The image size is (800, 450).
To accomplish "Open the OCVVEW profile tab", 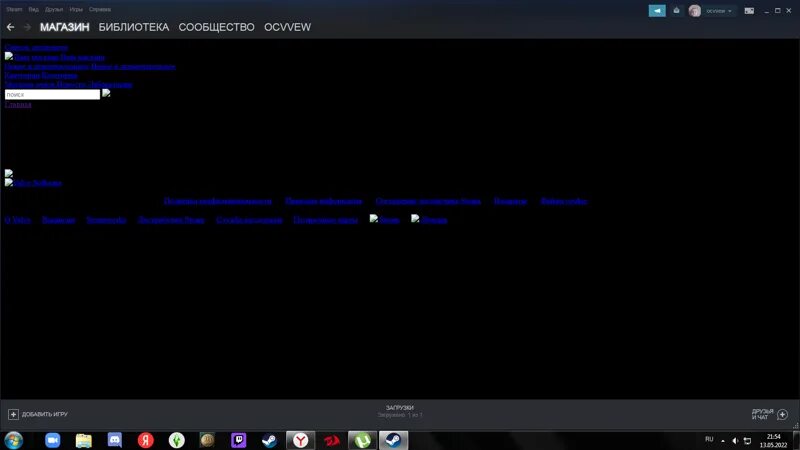I will (287, 27).
